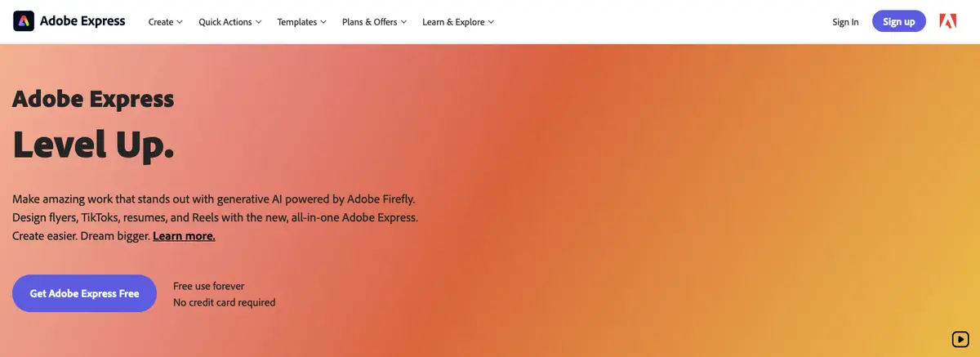980x357 pixels.
Task: Open the Create menu
Action: (160, 22)
